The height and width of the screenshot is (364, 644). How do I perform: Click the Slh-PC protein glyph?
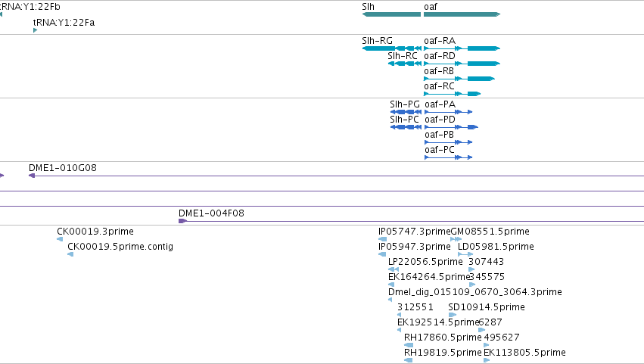406,127
